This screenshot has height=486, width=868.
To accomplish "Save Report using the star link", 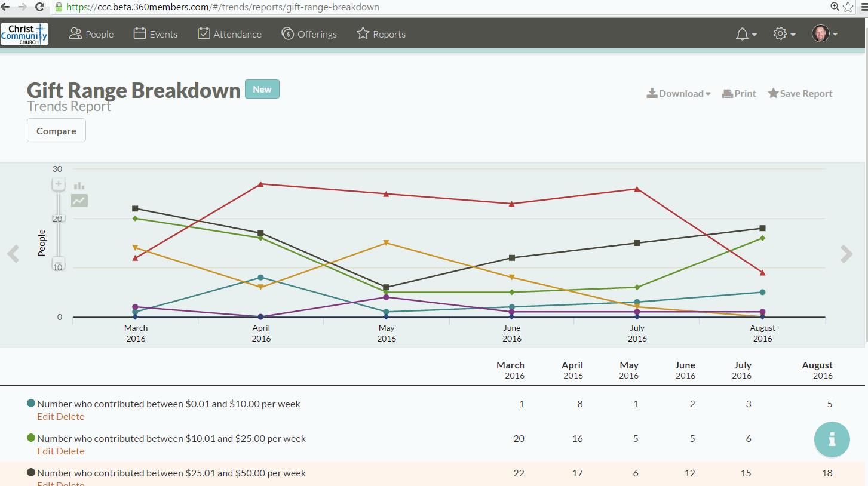I will click(x=800, y=94).
